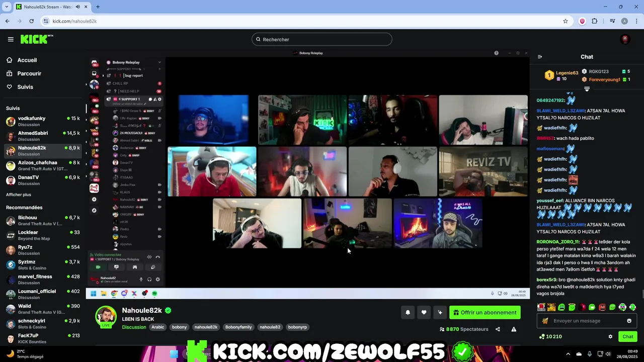This screenshot has height=362, width=644.
Task: Insert the first quick emote above message box
Action: coord(541,307)
